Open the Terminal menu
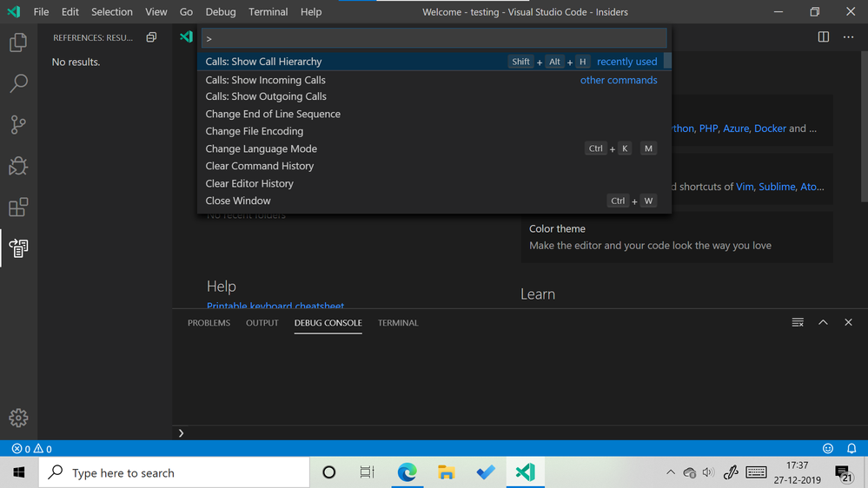Screen dimensions: 868x488 pos(268,11)
